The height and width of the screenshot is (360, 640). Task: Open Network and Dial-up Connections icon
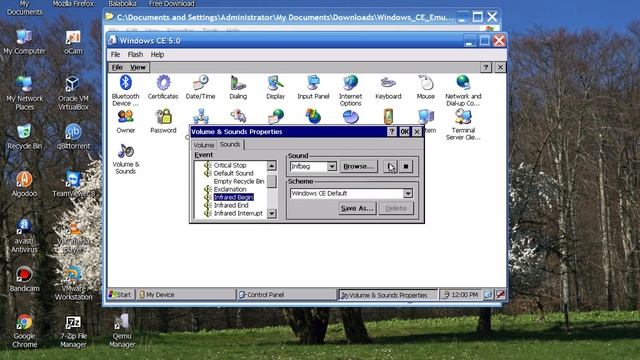(463, 90)
